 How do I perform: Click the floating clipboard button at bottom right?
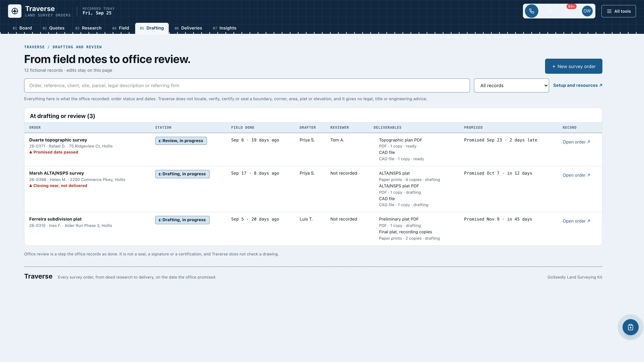click(x=631, y=327)
